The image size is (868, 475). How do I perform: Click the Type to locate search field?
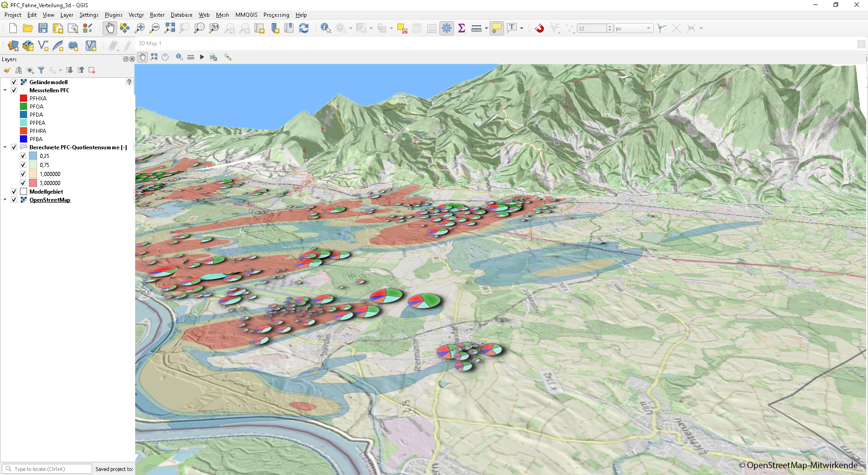47,469
